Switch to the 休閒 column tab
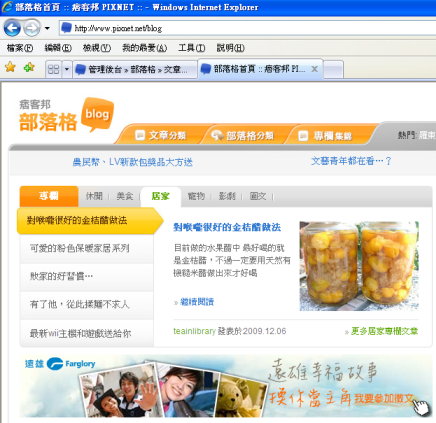436x423 pixels. (94, 196)
